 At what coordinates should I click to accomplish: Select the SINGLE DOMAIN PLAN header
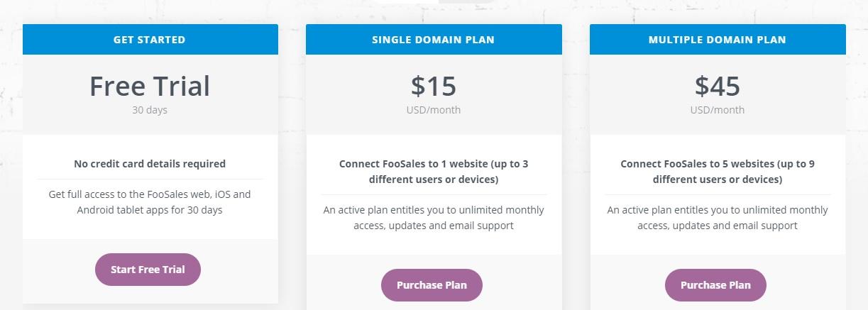(x=434, y=40)
